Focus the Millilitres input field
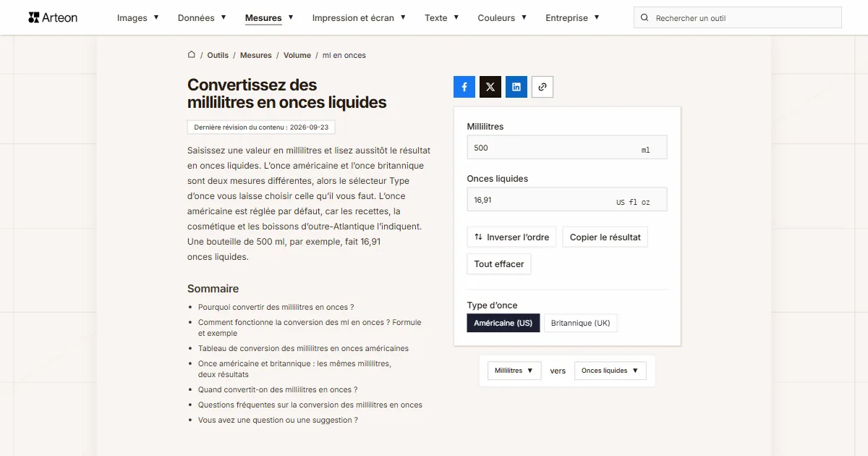Screen dimensions: 868x456 pyautogui.click(x=567, y=148)
